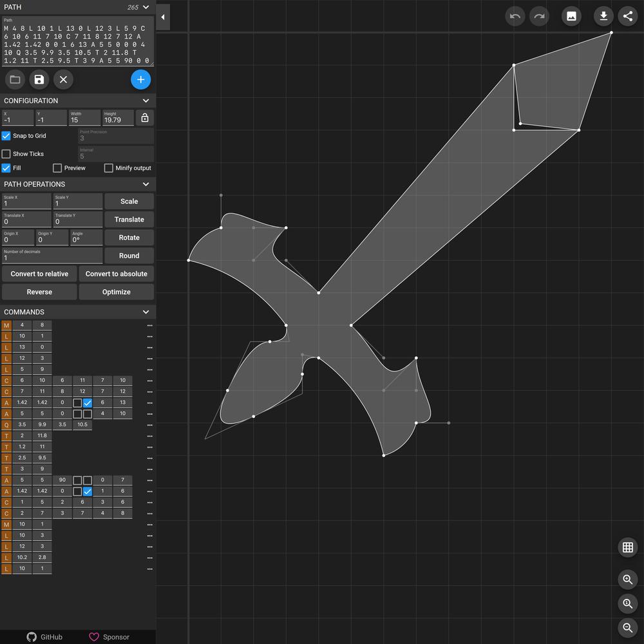Disable the Snap to Grid checkbox
Screen dimensions: 644x644
click(x=6, y=136)
